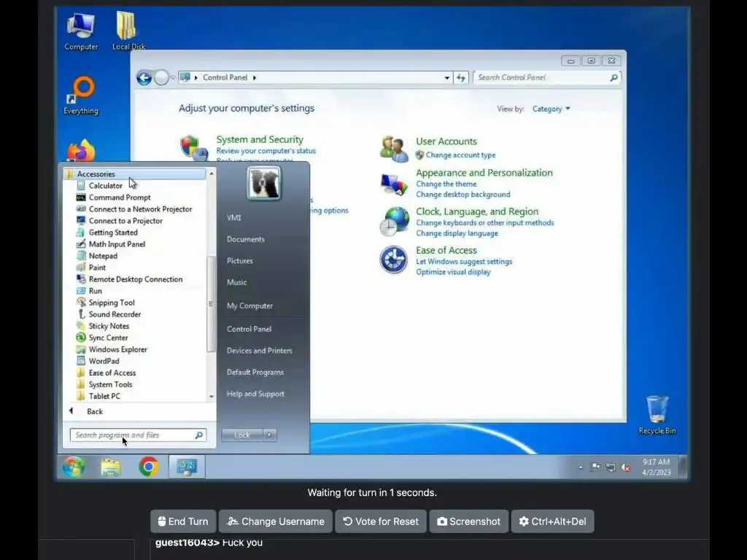Viewport: 747px width, 560px height.
Task: Click the Ease of Access category icon
Action: pyautogui.click(x=393, y=260)
